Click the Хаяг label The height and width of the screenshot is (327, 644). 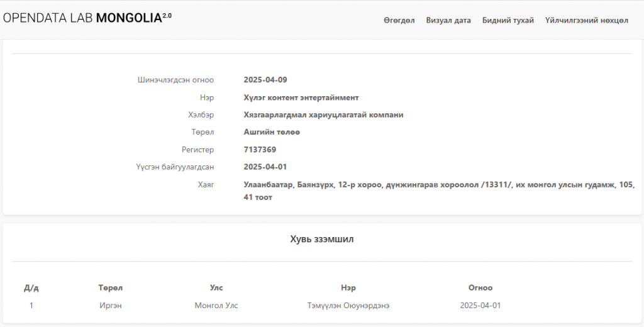[x=206, y=185]
